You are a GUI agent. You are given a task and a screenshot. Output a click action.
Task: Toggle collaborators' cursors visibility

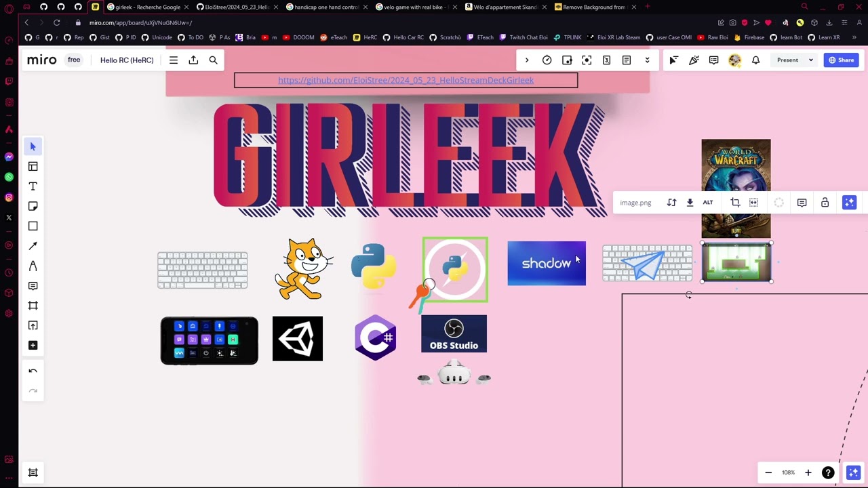point(673,60)
